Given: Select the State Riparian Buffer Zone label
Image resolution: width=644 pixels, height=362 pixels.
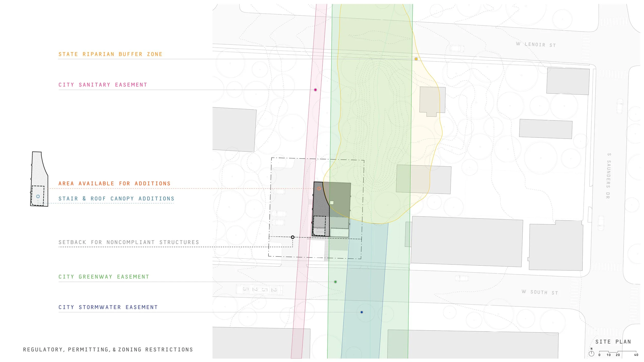Looking at the screenshot, I should [110, 54].
